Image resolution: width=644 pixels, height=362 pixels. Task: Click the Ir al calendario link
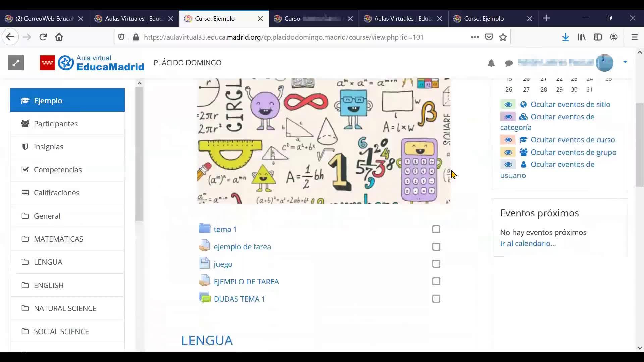528,244
